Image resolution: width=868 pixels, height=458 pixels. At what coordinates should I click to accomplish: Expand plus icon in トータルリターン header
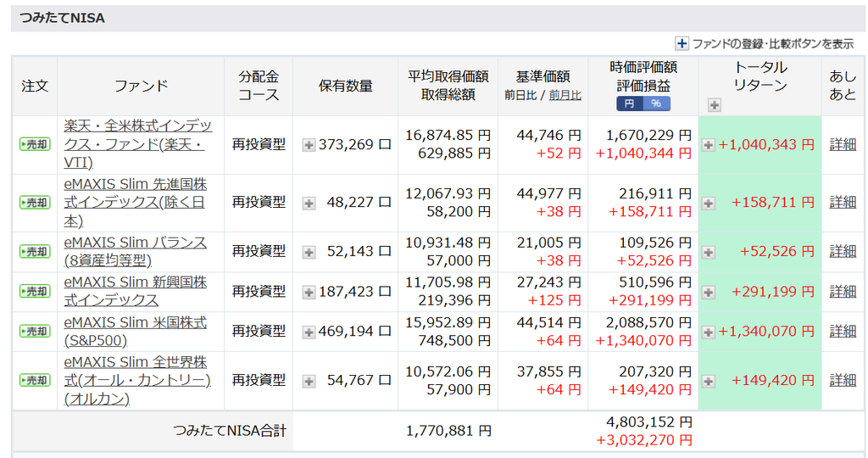tap(714, 104)
